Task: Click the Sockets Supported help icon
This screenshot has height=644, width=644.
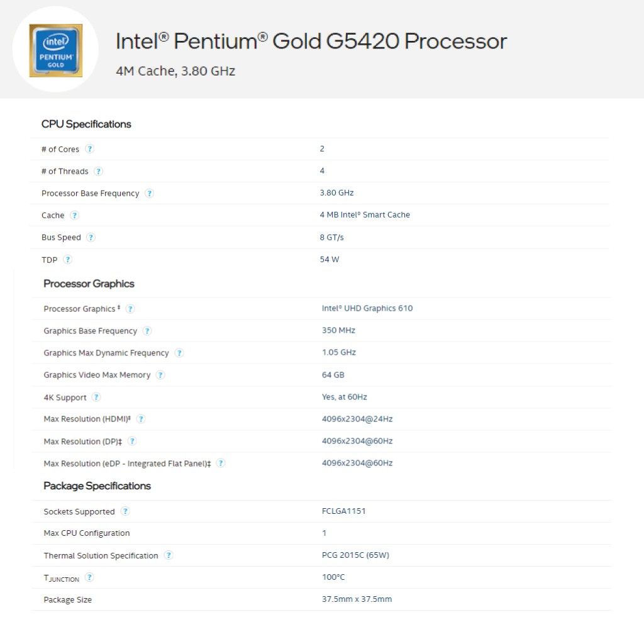Action: pos(125,511)
